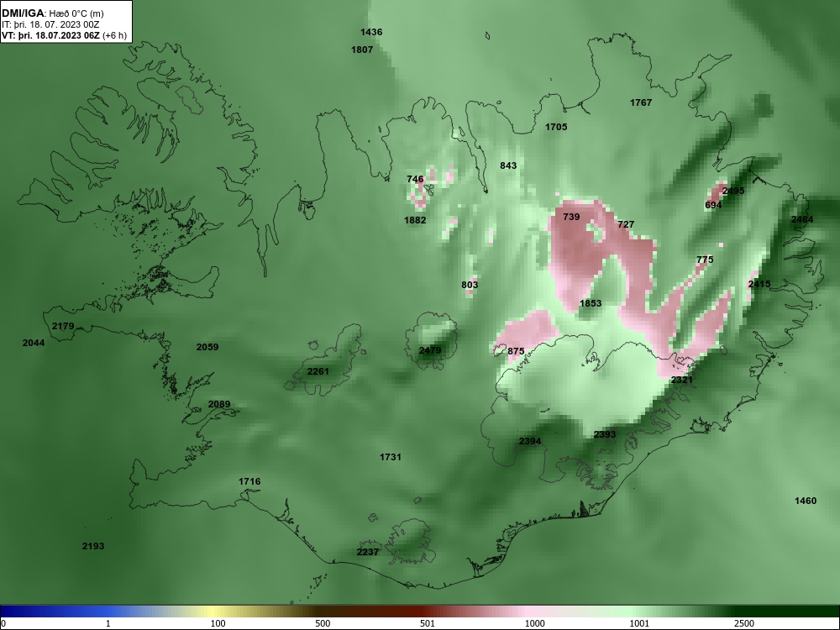Viewport: 840px width, 630px height.
Task: Click the 0 tick on the color scale
Action: click(x=5, y=623)
